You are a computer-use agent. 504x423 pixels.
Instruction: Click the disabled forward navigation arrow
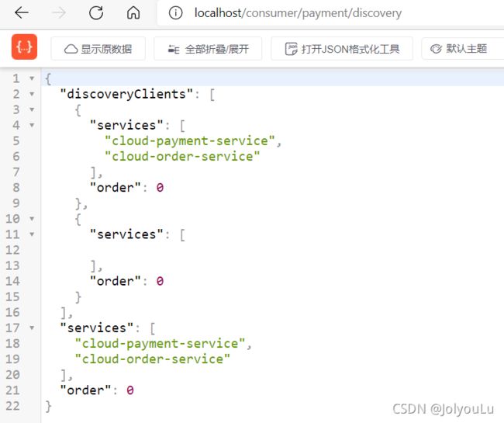click(59, 13)
